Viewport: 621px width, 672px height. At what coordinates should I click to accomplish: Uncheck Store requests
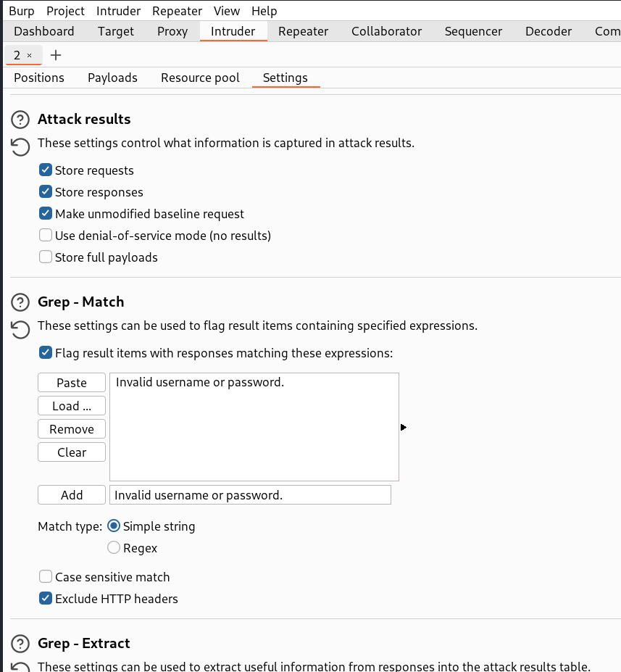pyautogui.click(x=45, y=170)
